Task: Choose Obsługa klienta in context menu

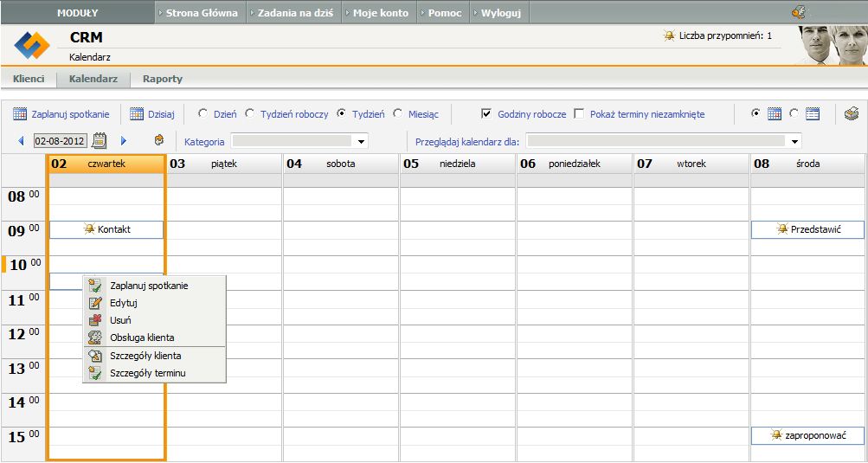Action: pyautogui.click(x=154, y=338)
